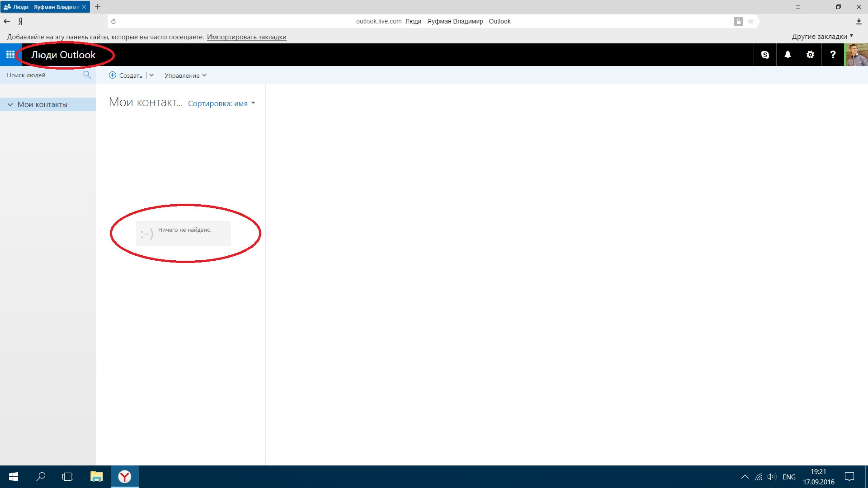Click the "Импортировать закладки" link

[x=246, y=37]
